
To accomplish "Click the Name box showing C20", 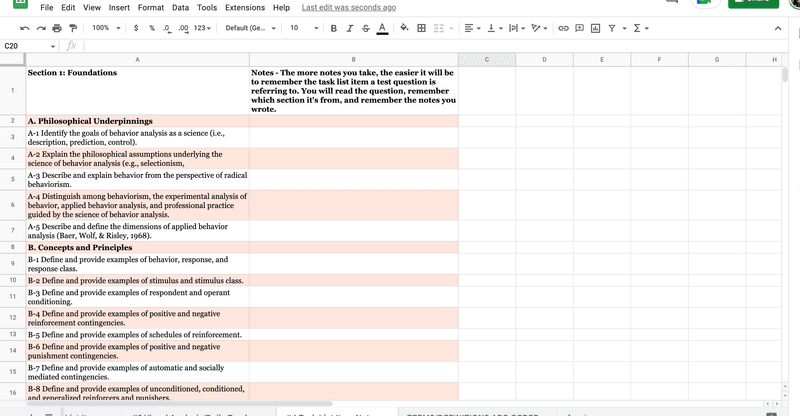I will point(29,46).
